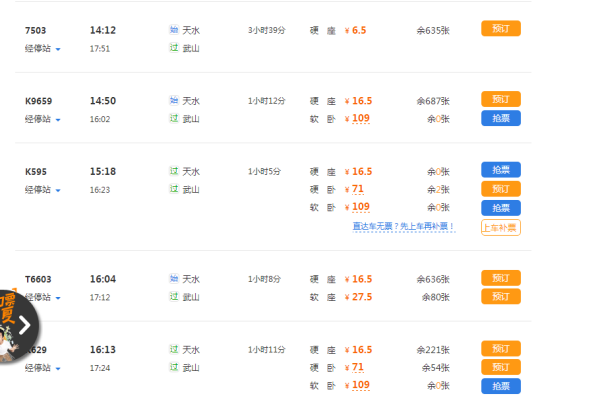Open 直达车无票?先上车再补票 link
Screen dimensions: 600x398
click(x=404, y=227)
